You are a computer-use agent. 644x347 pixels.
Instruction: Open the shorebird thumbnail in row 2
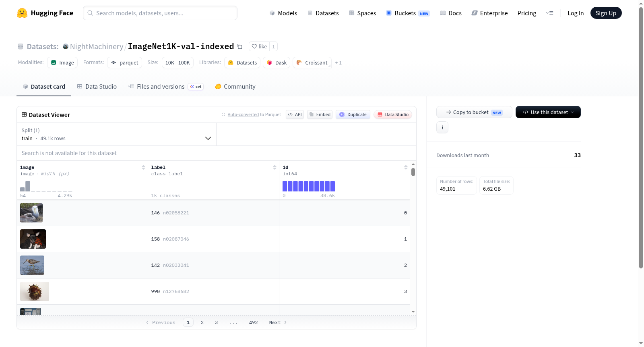(x=32, y=265)
